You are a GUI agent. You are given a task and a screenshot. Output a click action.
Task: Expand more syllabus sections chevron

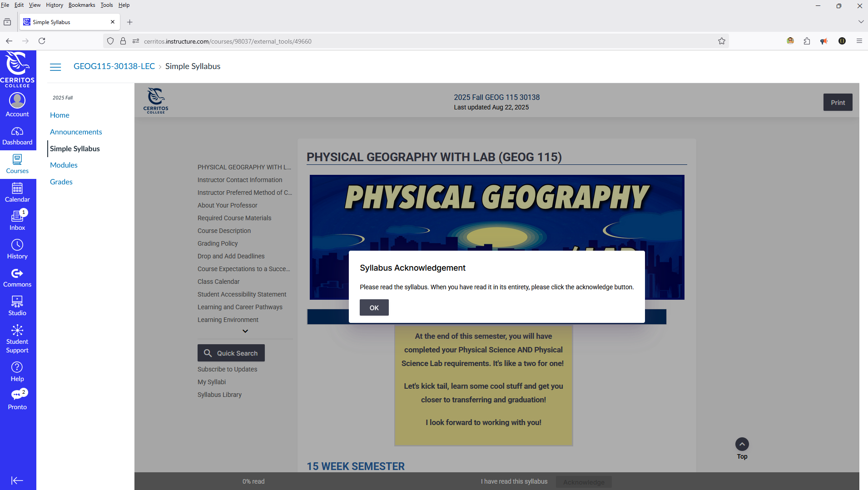245,331
